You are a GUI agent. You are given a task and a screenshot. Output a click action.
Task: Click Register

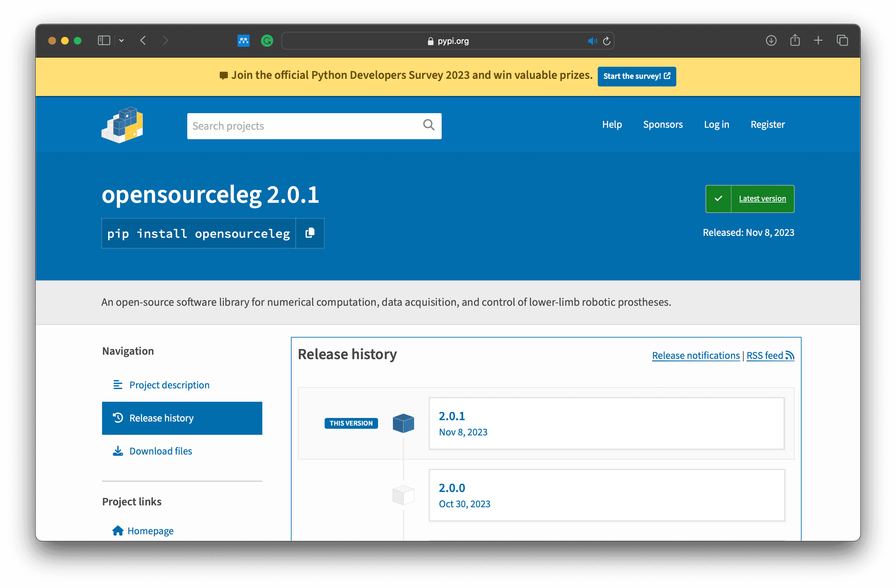768,124
